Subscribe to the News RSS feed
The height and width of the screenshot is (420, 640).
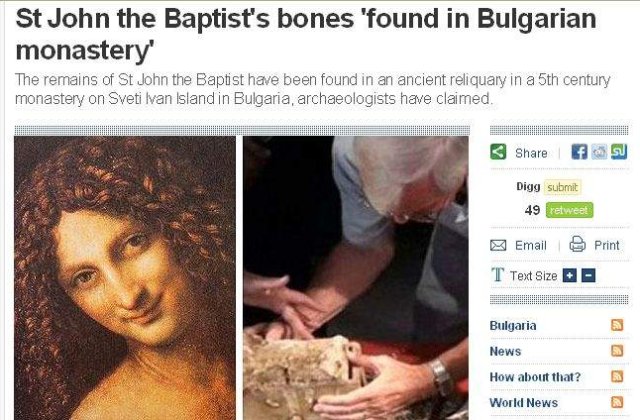click(x=617, y=351)
